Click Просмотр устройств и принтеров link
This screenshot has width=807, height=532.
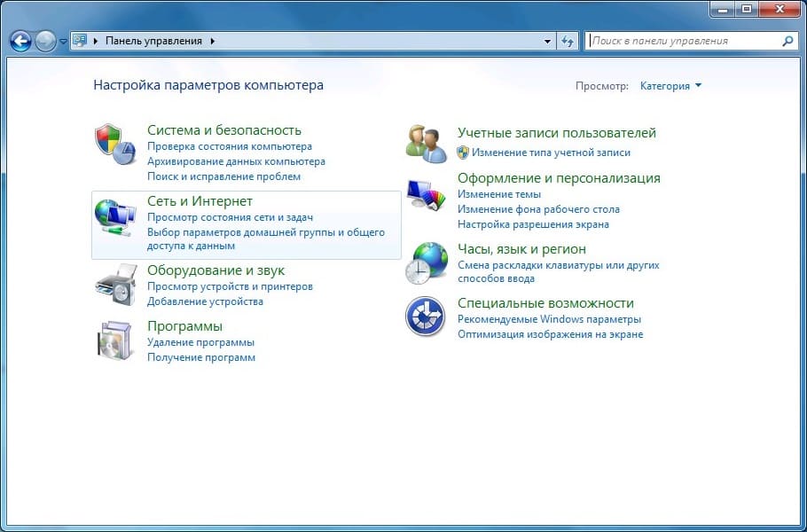point(230,286)
